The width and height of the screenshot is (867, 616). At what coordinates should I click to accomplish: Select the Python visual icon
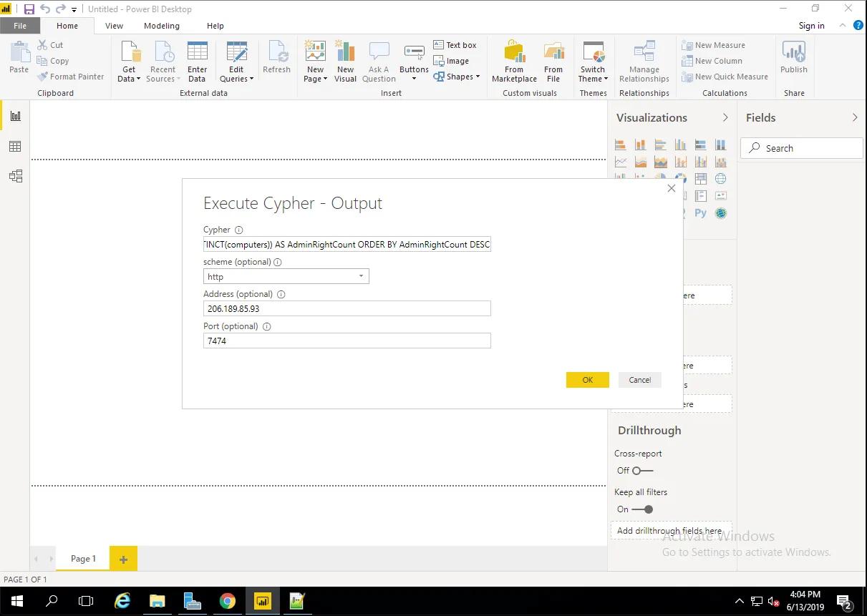click(701, 213)
